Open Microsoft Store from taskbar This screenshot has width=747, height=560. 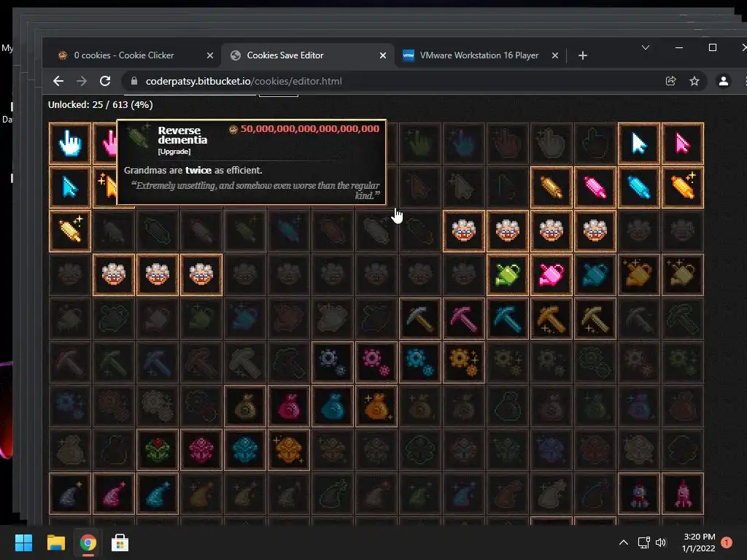(x=120, y=542)
